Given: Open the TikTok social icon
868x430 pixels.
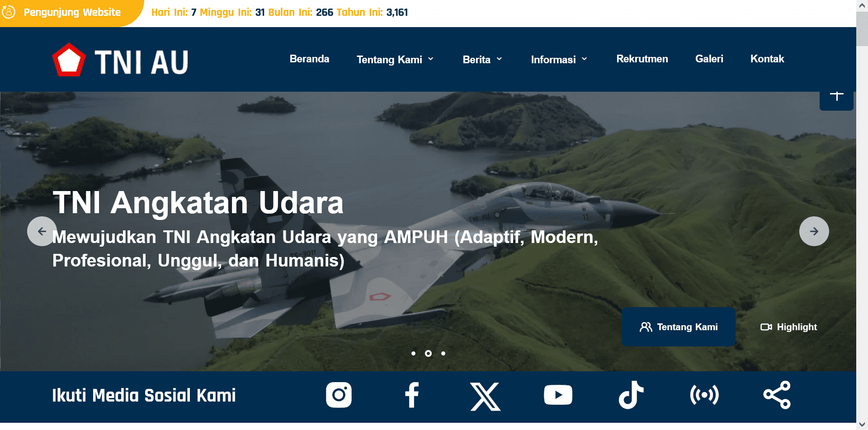Looking at the screenshot, I should pos(631,395).
